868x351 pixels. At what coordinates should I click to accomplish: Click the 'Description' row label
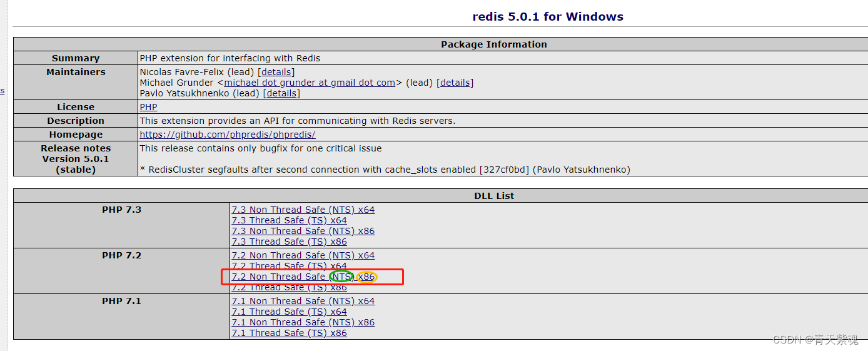coord(76,121)
